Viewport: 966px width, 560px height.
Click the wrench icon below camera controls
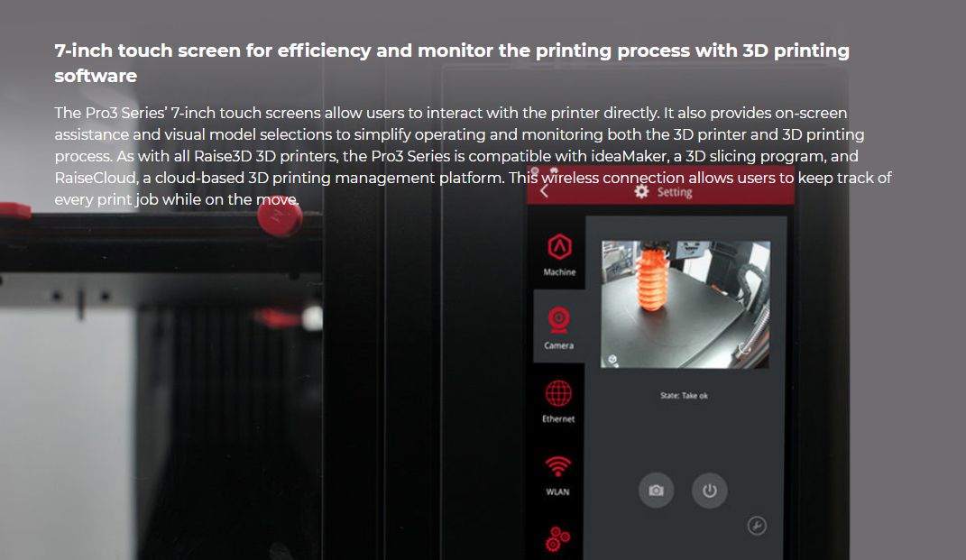point(757,526)
